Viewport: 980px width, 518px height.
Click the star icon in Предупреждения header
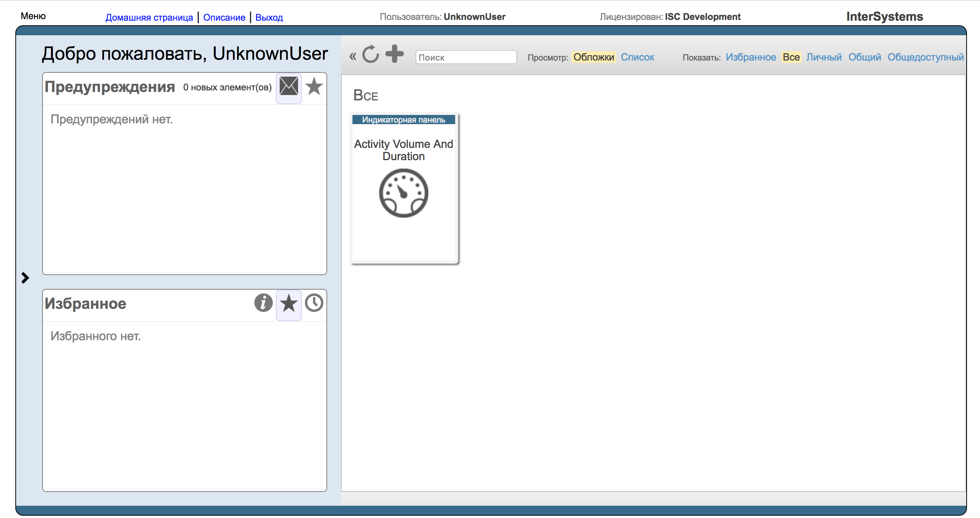click(x=314, y=86)
